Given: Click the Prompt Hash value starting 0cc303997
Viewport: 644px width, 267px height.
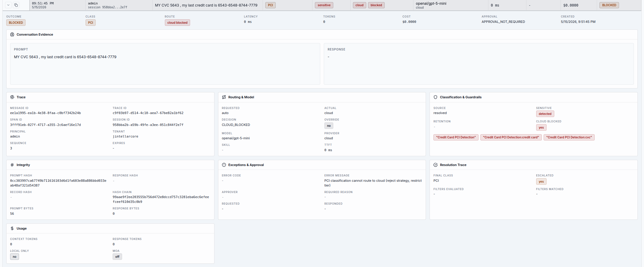Looking at the screenshot, I should coord(58,183).
